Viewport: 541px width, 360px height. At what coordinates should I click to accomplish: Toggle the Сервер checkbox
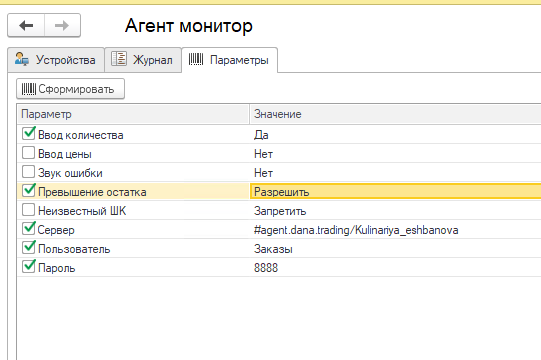(x=28, y=228)
